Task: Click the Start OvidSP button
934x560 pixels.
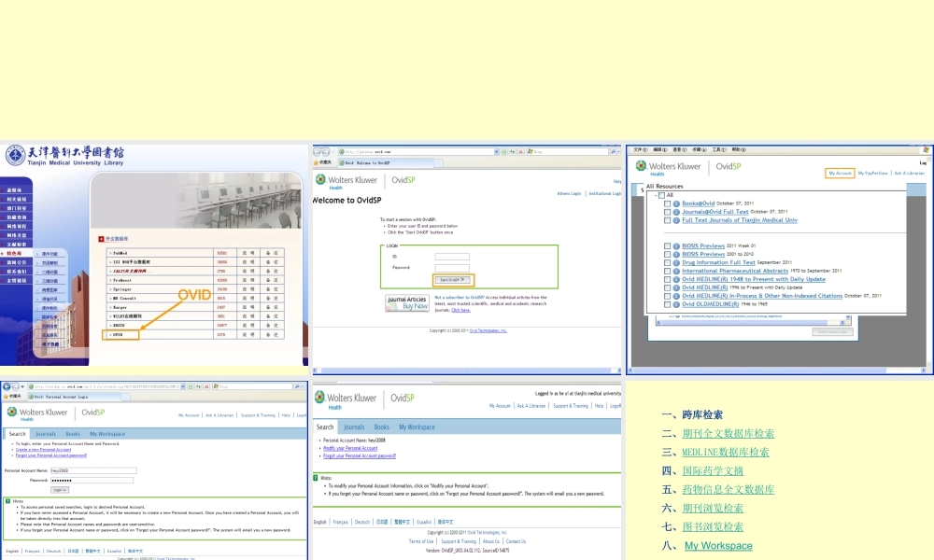Action: click(453, 280)
